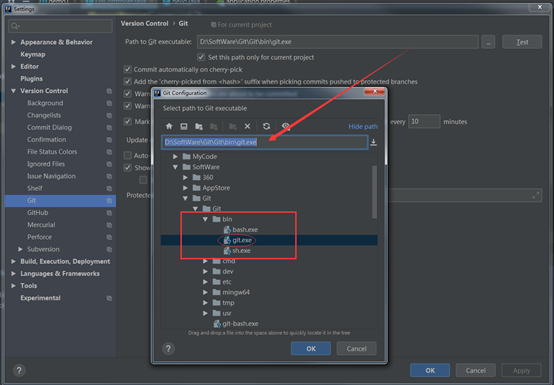The width and height of the screenshot is (554, 385).
Task: Expand usr folder
Action: pos(205,313)
